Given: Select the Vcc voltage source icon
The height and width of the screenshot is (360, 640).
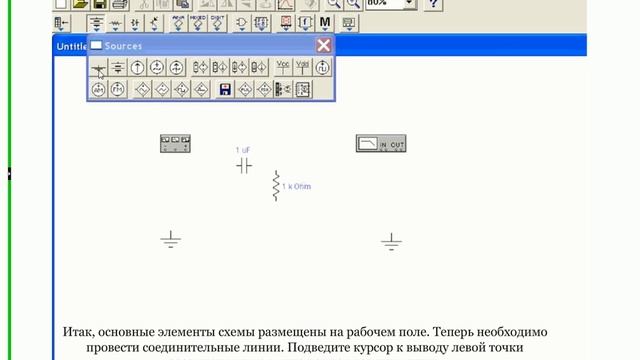Looking at the screenshot, I should coord(283,67).
